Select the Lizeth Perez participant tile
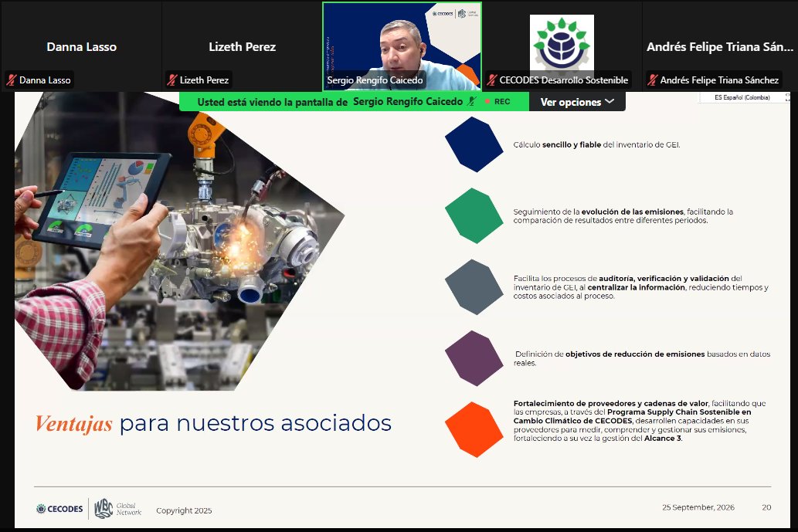 [x=243, y=46]
